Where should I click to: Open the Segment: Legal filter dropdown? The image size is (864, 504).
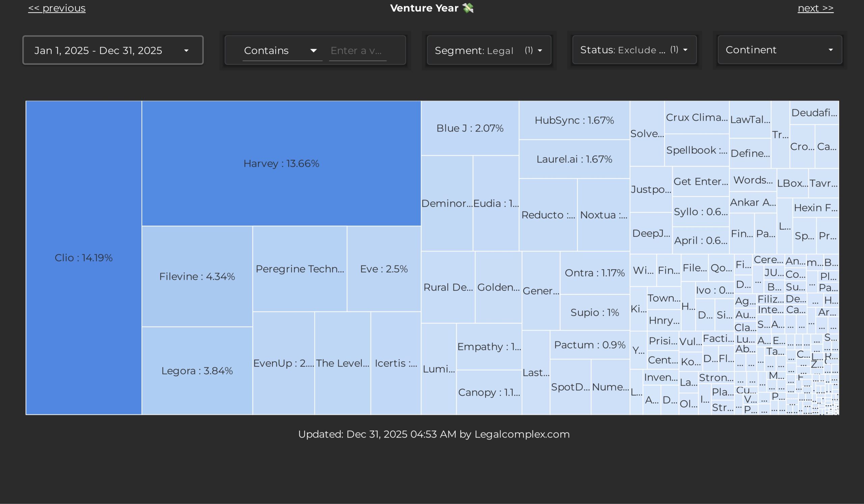pyautogui.click(x=489, y=50)
